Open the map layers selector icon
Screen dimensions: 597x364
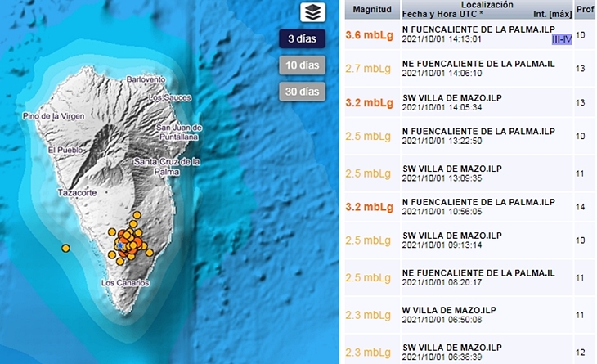tap(312, 12)
